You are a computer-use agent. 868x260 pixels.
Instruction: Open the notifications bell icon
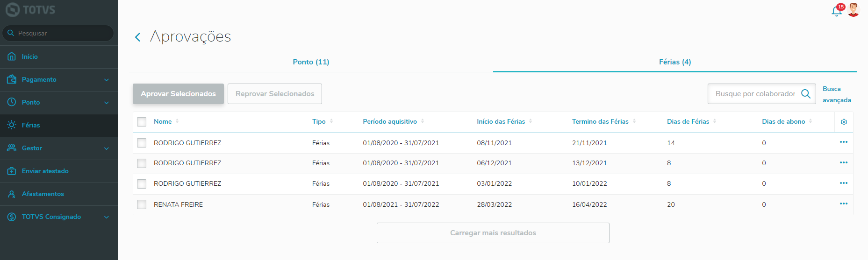[x=837, y=11]
